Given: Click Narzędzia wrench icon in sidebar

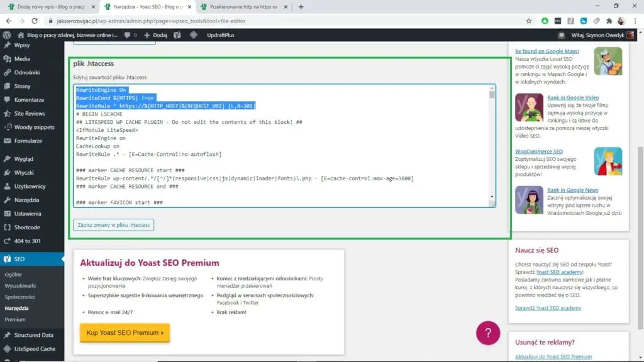Looking at the screenshot, I should [x=7, y=200].
